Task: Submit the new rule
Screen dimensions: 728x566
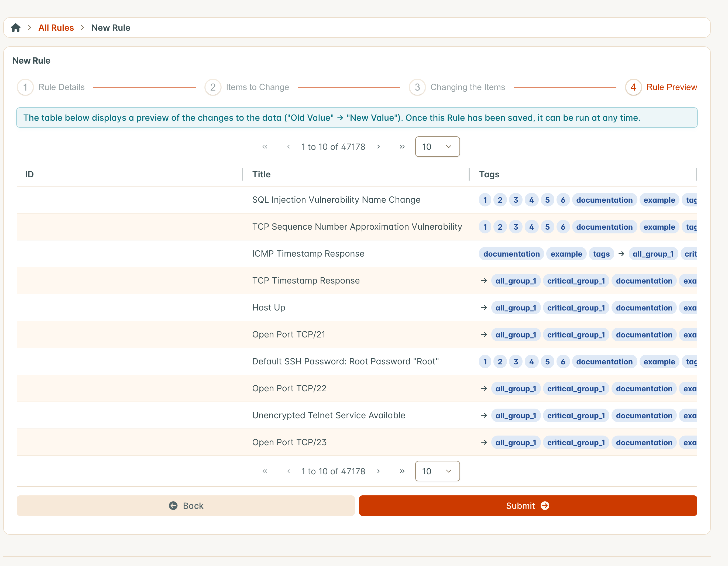Action: (x=528, y=506)
